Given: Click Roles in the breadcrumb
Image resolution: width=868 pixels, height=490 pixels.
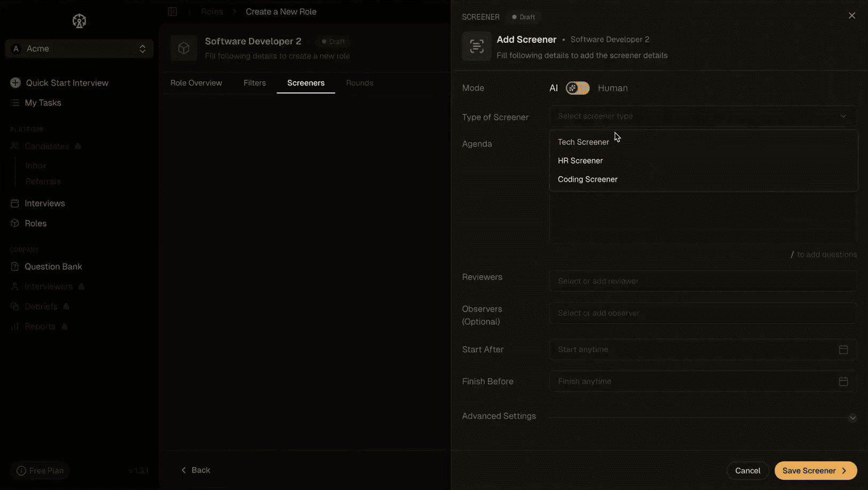Looking at the screenshot, I should 212,12.
